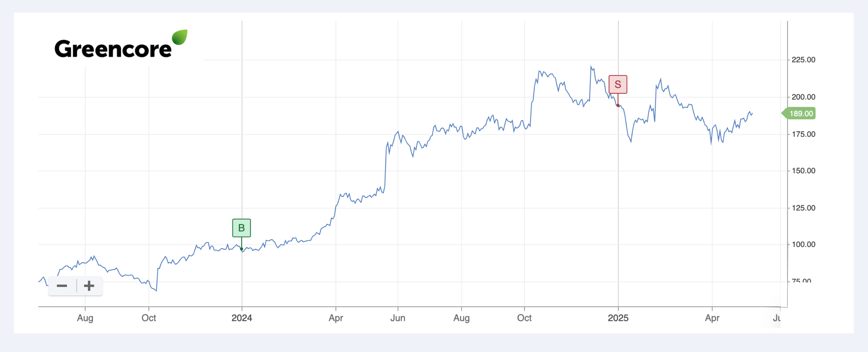Click the 100.00 price axis label
The image size is (868, 352).
pos(803,244)
